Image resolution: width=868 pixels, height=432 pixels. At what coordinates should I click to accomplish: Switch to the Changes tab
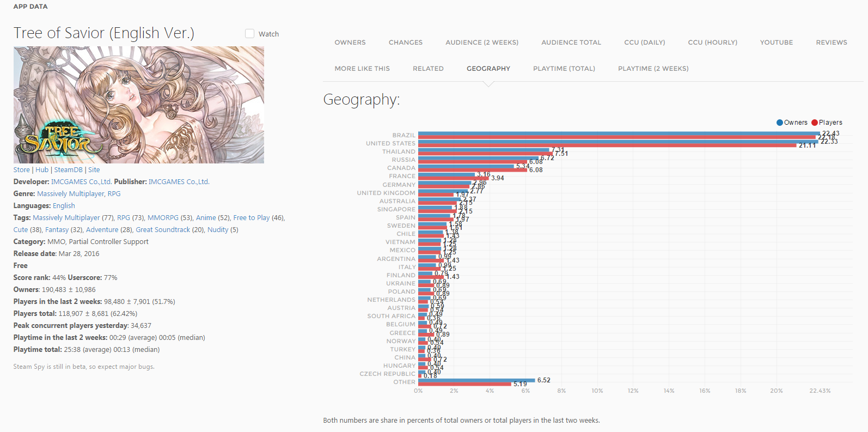coord(405,42)
